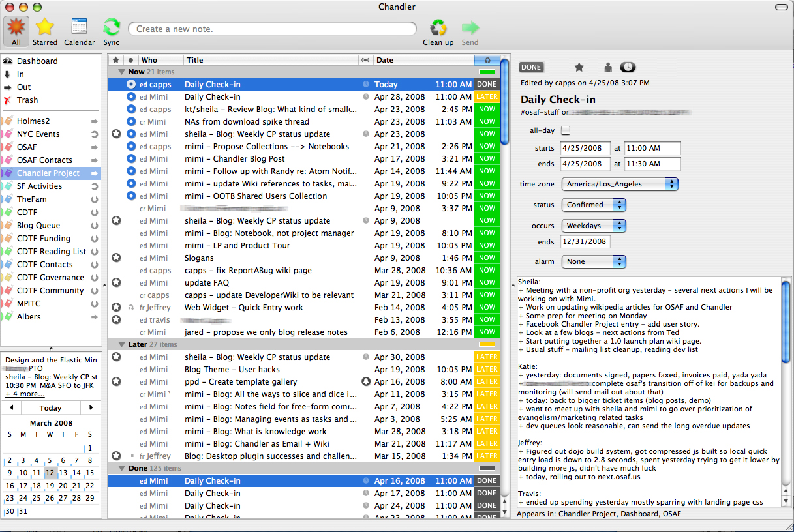794x532 pixels.
Task: Click the reminder column header icon
Action: tap(366, 60)
